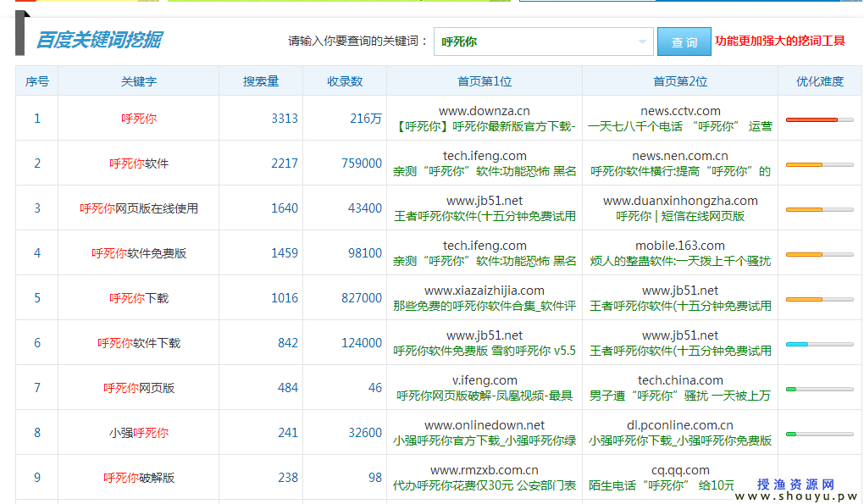Screen dimensions: 864x504
Task: Sort by the 关键字 column header
Action: tap(139, 81)
